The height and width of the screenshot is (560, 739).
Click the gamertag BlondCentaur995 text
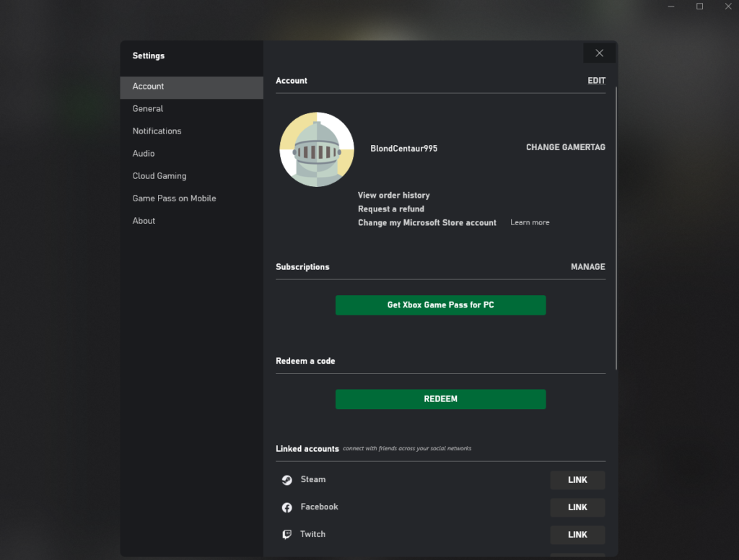pos(404,149)
